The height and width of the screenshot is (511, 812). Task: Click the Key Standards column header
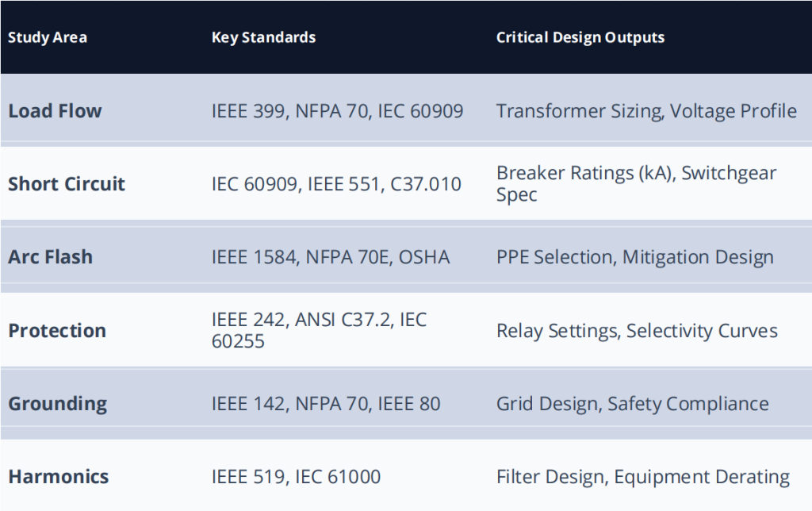click(x=263, y=37)
